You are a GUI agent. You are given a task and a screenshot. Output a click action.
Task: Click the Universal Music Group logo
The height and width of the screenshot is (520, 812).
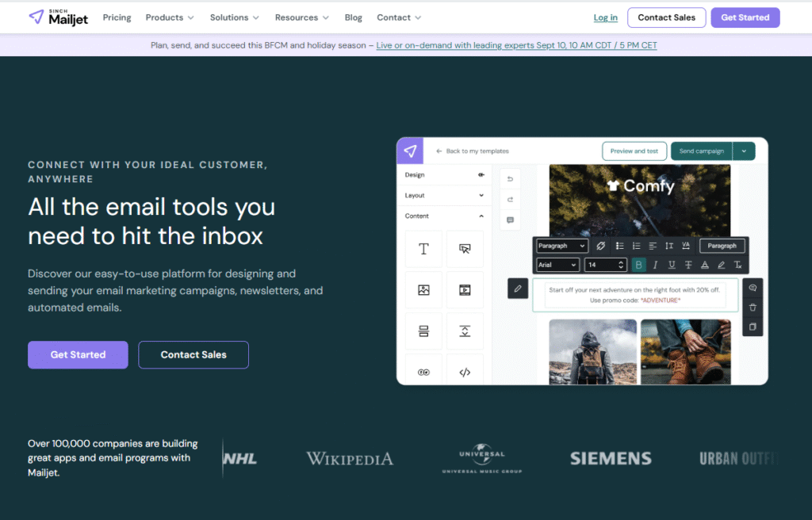(481, 458)
